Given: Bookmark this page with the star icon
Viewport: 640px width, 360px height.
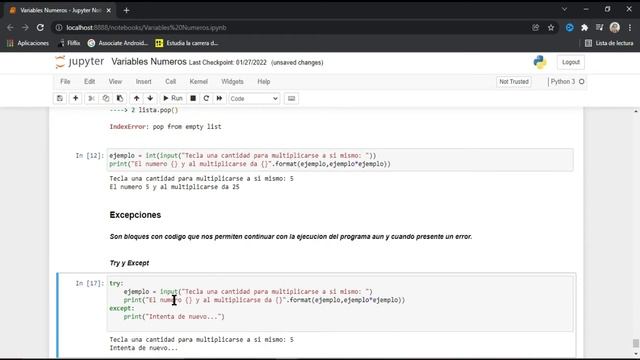Looking at the screenshot, I should pyautogui.click(x=551, y=28).
